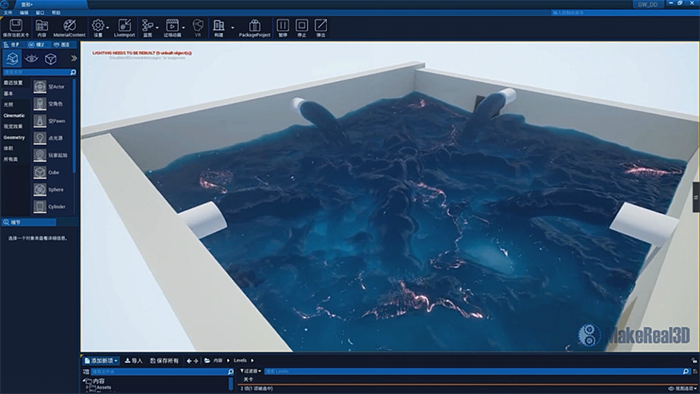Pause the simulation with the pause button

tap(283, 25)
